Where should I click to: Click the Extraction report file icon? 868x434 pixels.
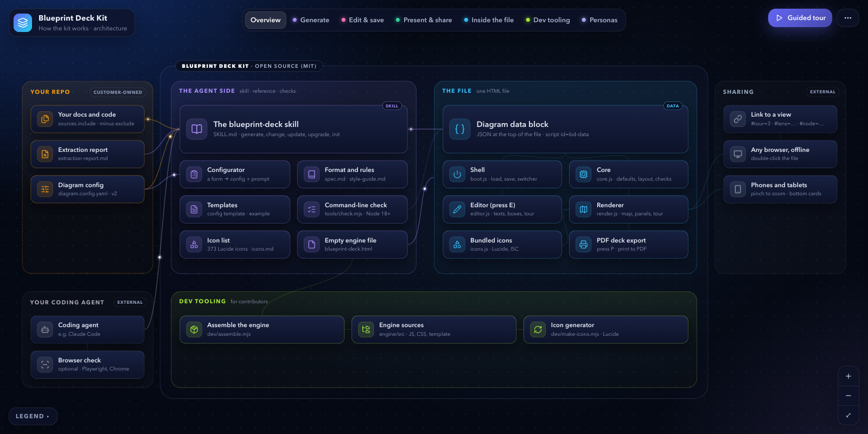pos(45,154)
